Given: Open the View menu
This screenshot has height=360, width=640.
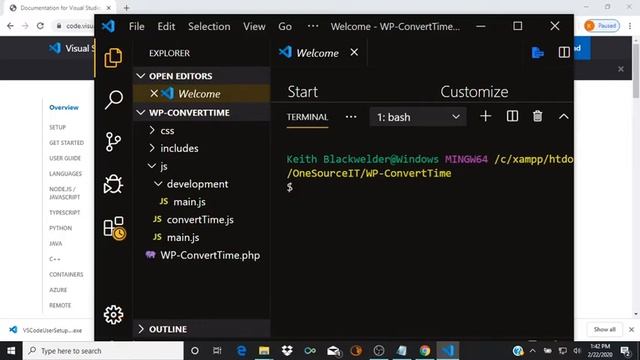Looking at the screenshot, I should coord(254,27).
